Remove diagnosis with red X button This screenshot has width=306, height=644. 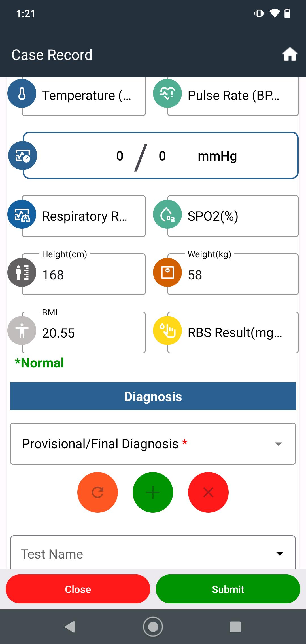(208, 492)
